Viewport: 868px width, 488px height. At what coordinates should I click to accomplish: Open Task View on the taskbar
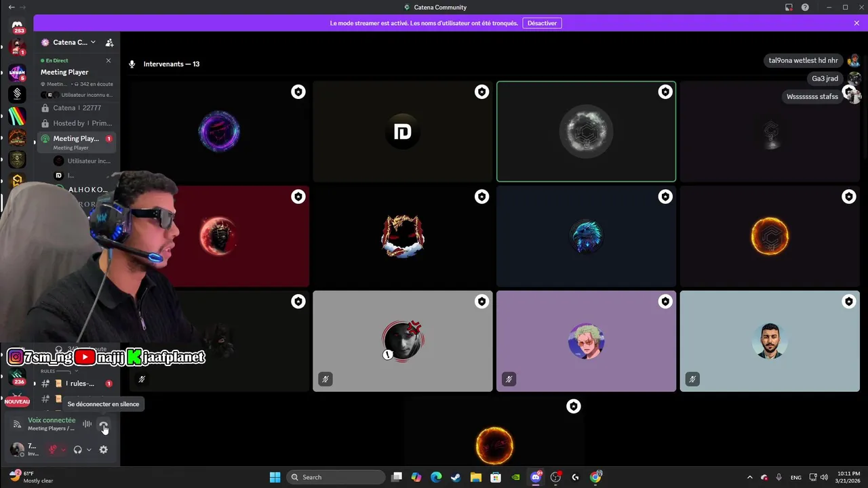tap(397, 477)
